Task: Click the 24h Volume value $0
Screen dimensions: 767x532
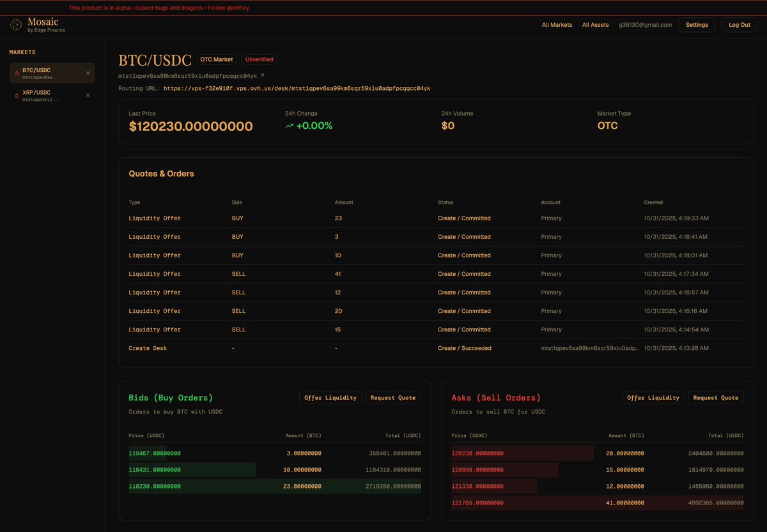Action: [x=447, y=126]
